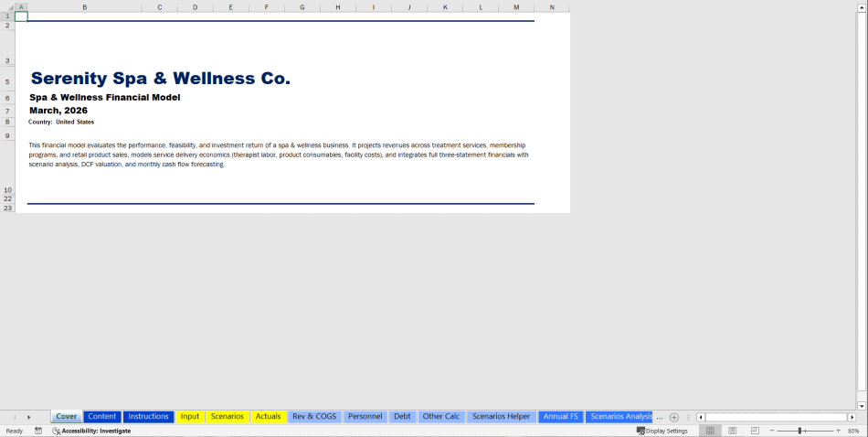Show more sheet tabs via ellipsis
This screenshot has height=437, width=868.
[x=660, y=417]
